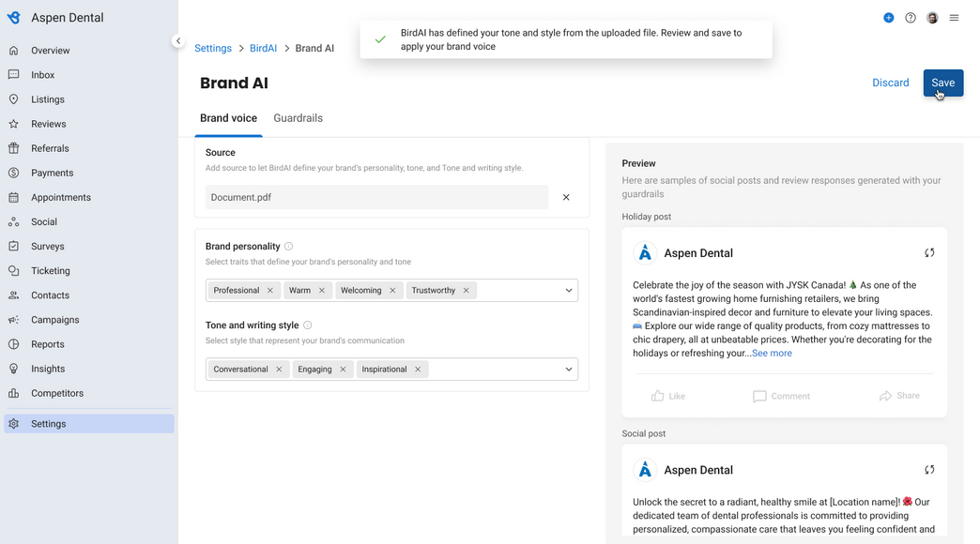
Task: Click Aspen Dental logo in social post
Action: [x=645, y=470]
